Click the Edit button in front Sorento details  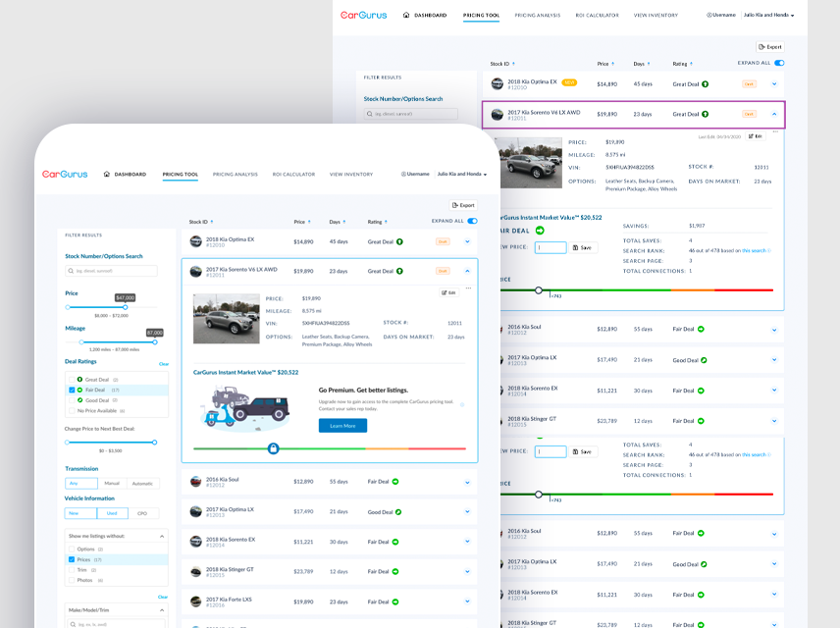coord(448,292)
